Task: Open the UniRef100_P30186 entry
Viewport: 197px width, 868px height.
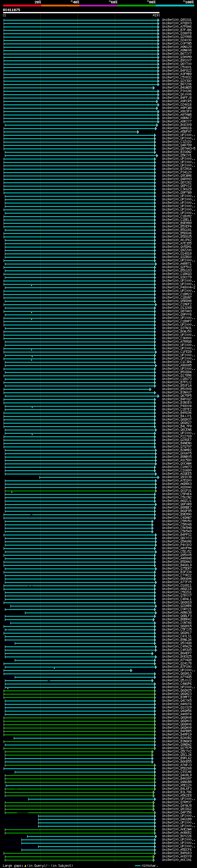Action: tap(176, 91)
